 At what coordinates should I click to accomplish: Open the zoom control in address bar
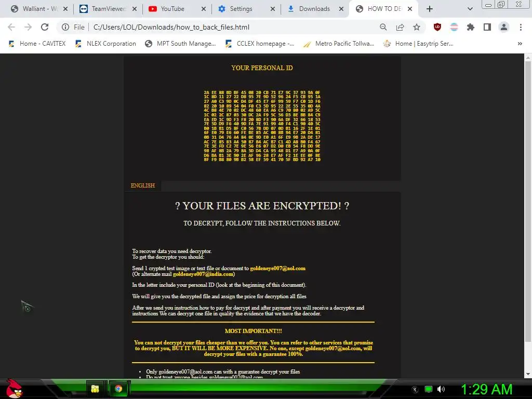click(383, 27)
